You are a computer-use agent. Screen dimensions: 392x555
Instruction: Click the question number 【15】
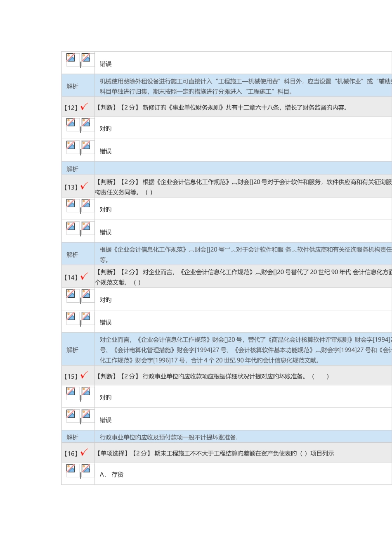(71, 377)
